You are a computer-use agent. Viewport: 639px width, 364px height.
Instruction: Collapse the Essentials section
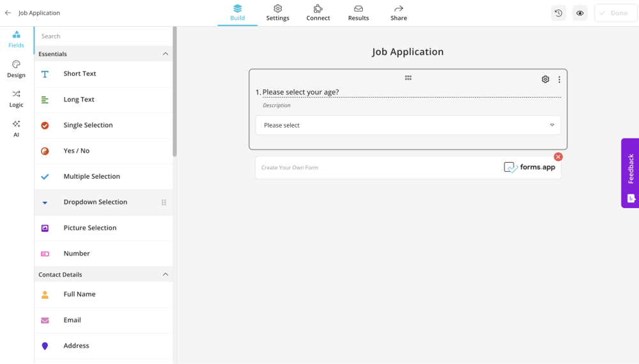(x=165, y=54)
